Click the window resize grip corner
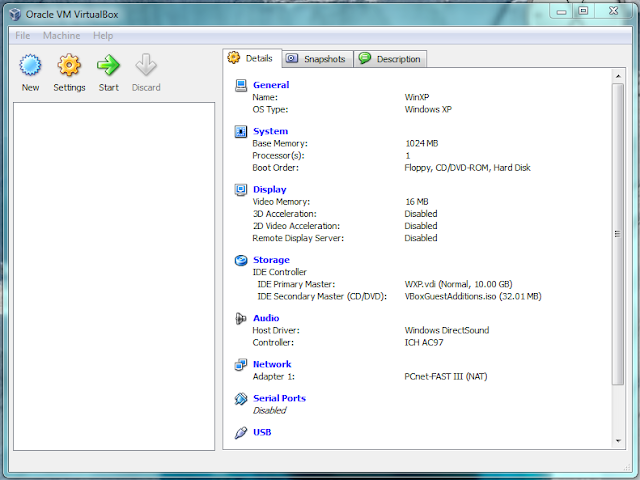Viewport: 640px width, 480px height. (627, 468)
